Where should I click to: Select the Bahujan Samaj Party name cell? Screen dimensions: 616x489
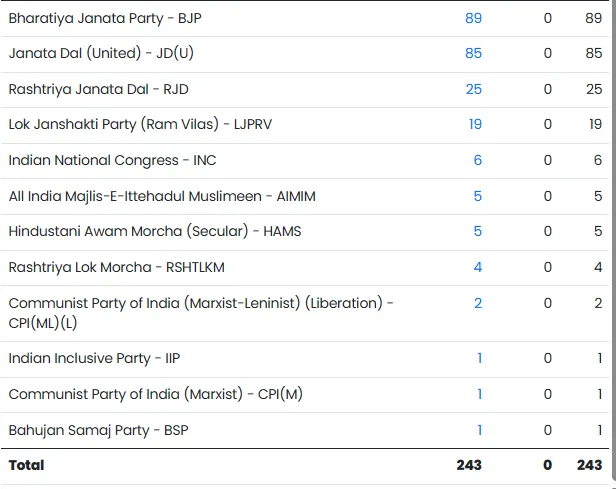(98, 430)
